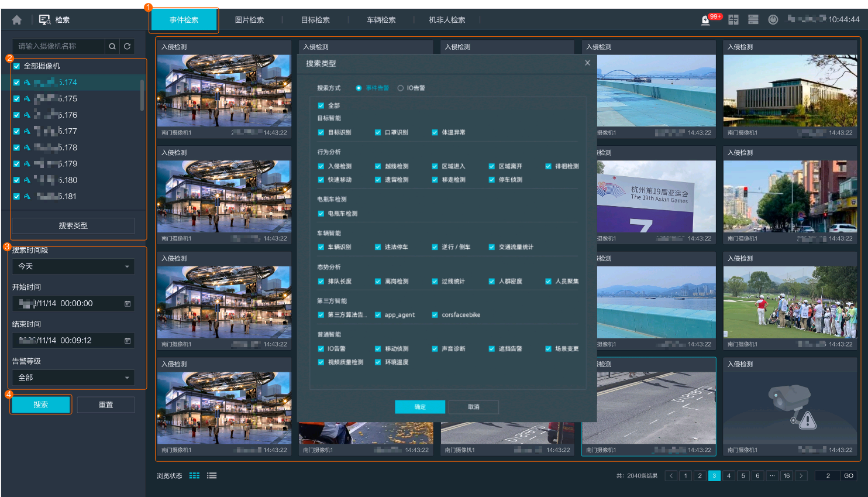
Task: Expand the 今天 time range dropdown
Action: pyautogui.click(x=73, y=266)
